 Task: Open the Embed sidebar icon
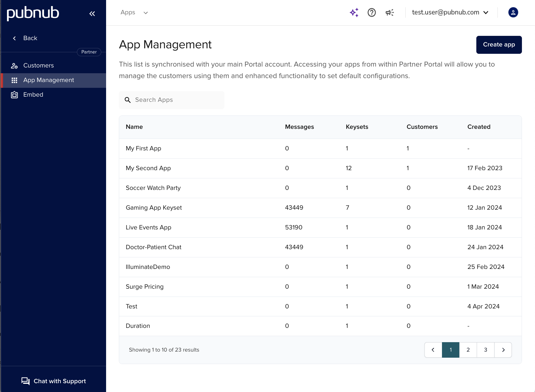[14, 95]
